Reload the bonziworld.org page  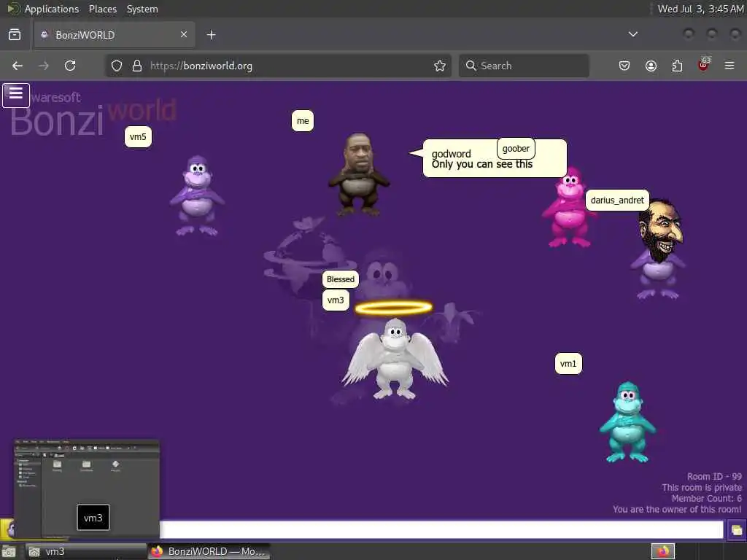point(70,66)
